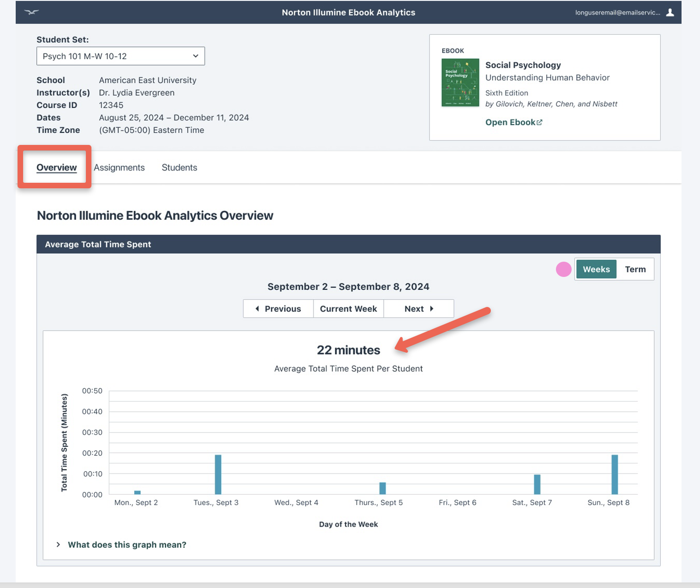
Task: Open the user profile icon
Action: click(670, 12)
